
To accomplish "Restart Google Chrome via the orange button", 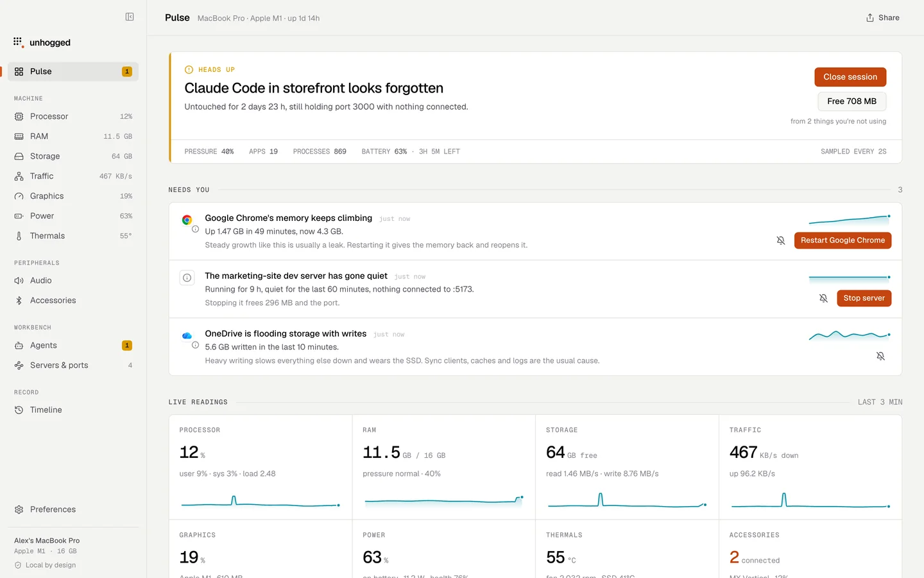I will tap(843, 240).
